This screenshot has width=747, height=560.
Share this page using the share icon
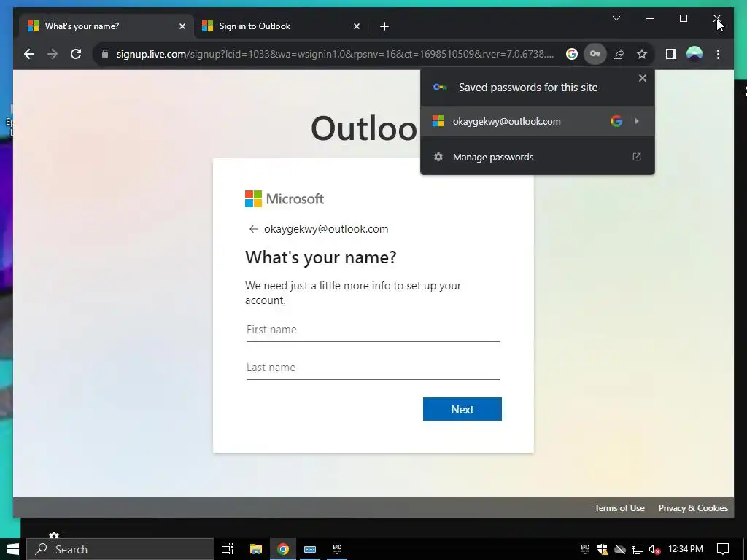[x=619, y=54]
